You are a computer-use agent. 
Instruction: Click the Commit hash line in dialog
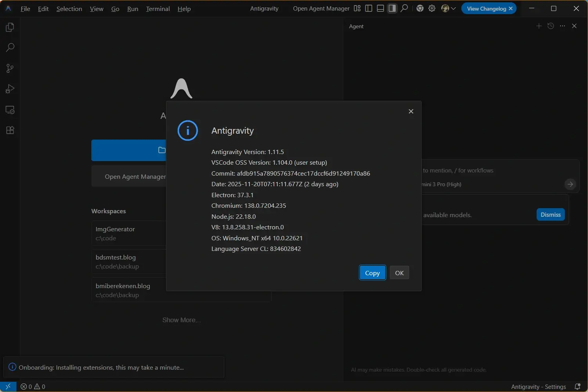click(291, 173)
